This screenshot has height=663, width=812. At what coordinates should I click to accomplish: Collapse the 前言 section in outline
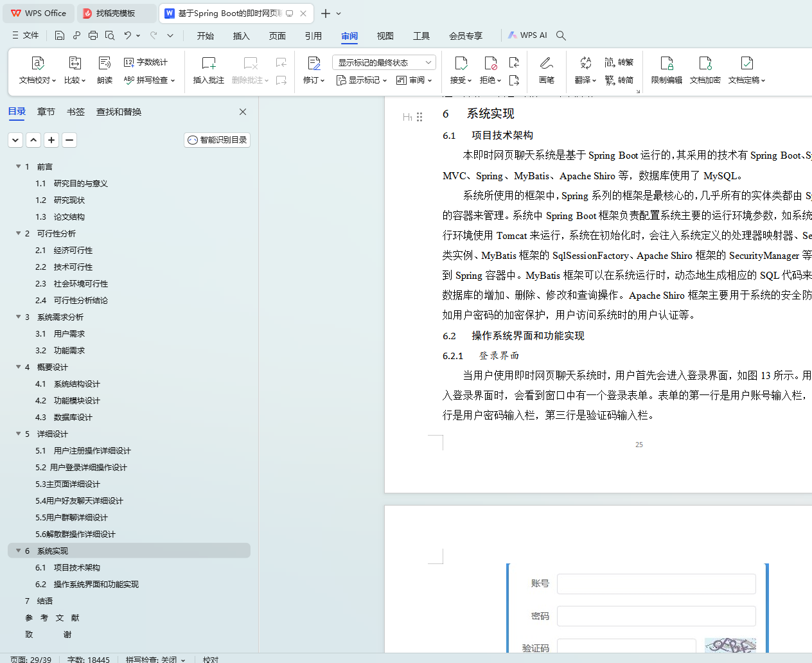[x=18, y=166]
